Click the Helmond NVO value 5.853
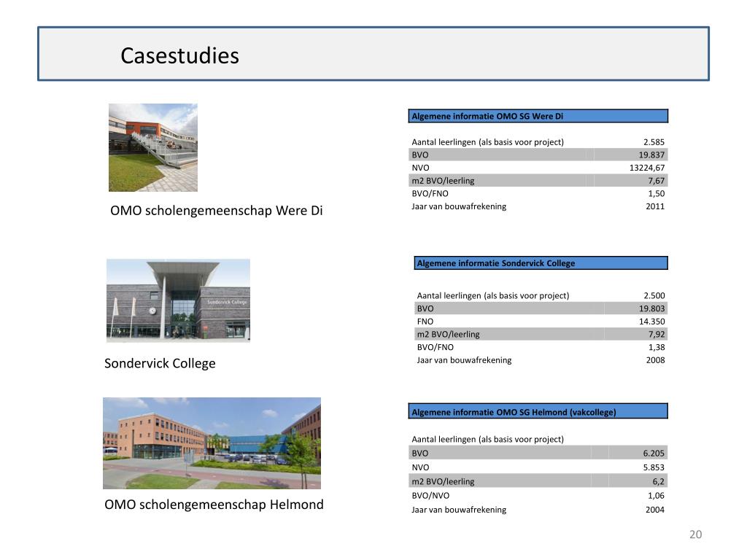The image size is (747, 560). coord(654,467)
